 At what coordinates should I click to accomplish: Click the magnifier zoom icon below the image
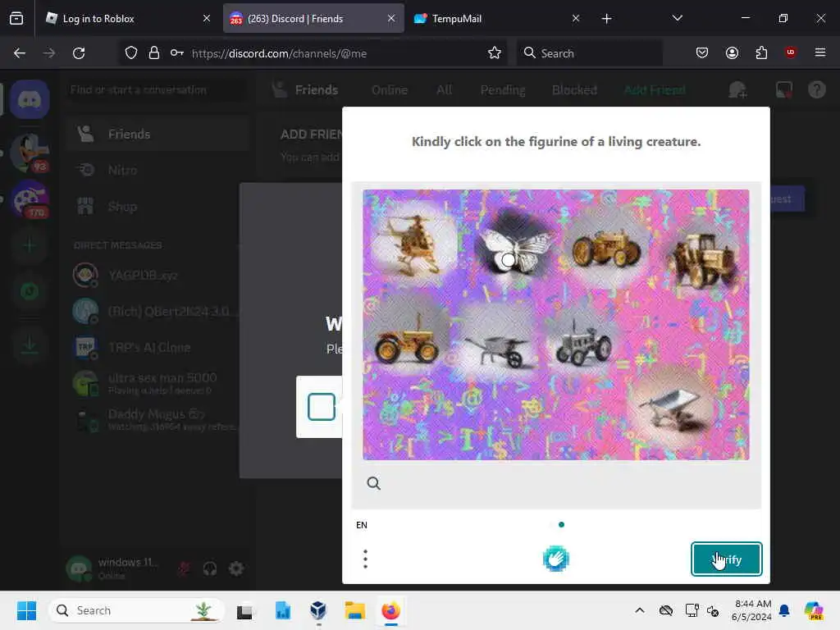(374, 483)
